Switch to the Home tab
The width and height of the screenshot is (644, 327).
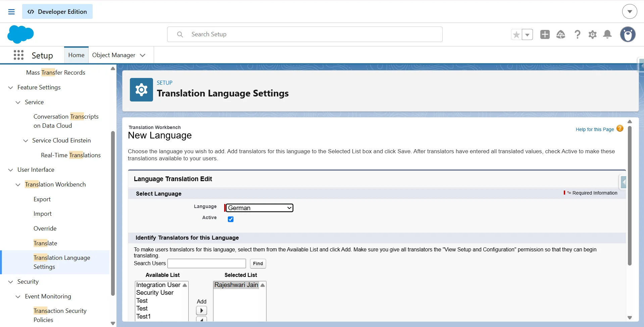pyautogui.click(x=76, y=55)
